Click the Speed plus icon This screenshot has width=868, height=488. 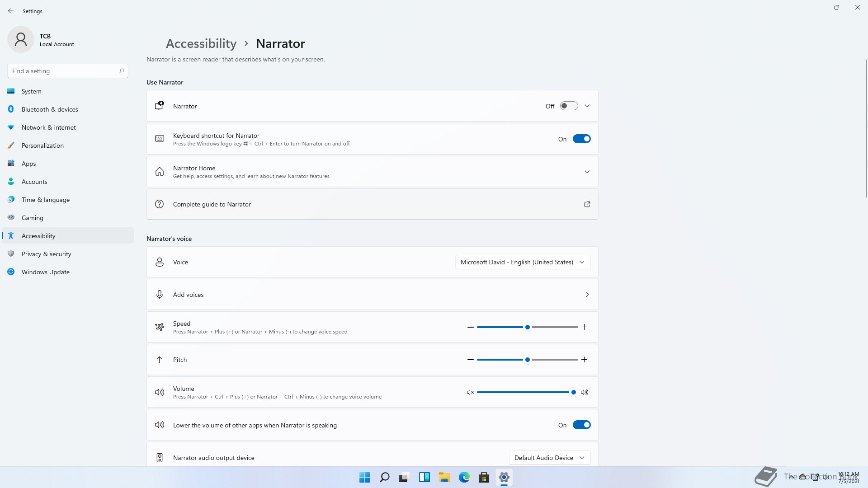584,327
